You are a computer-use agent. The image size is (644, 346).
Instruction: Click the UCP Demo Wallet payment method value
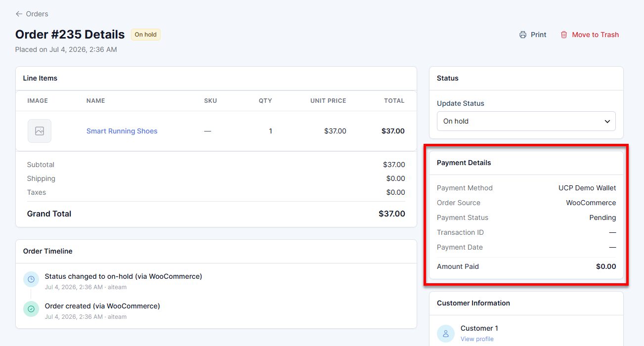click(x=587, y=188)
